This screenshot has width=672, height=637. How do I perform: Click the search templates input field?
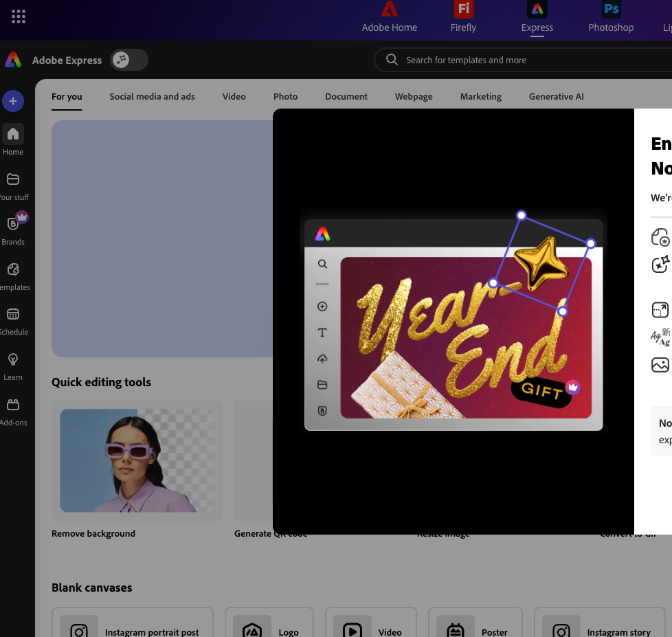(522, 60)
